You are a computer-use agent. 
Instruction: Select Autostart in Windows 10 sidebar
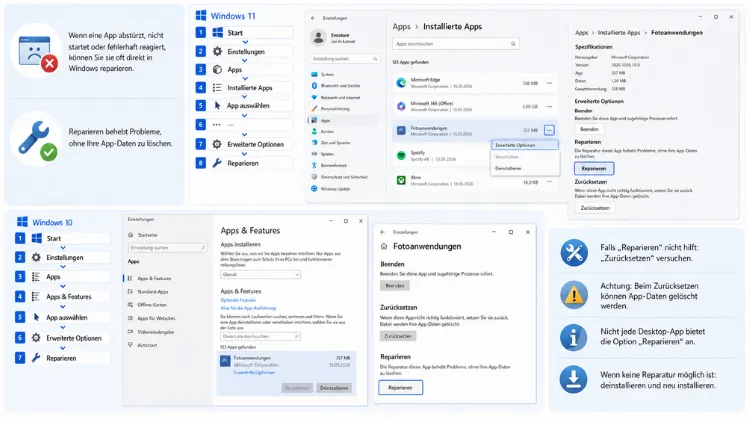pos(142,345)
